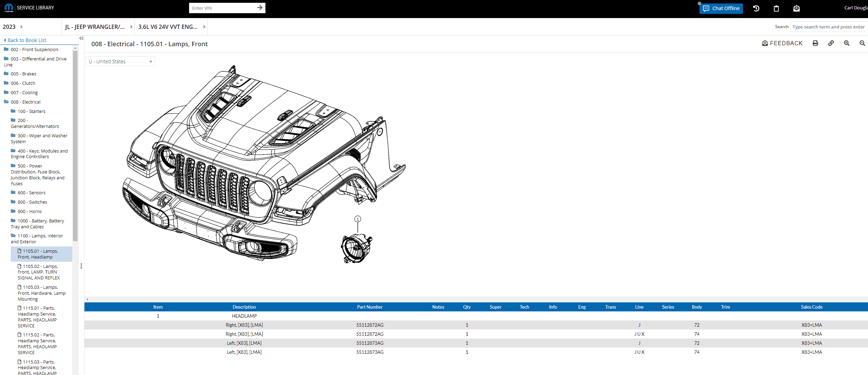Open 002 - Front Suspension folder
This screenshot has height=375, width=868.
point(34,49)
